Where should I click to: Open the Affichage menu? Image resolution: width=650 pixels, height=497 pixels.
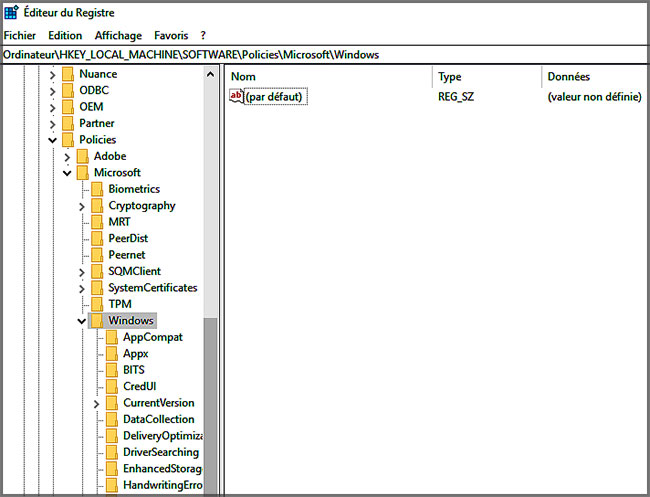click(x=118, y=36)
